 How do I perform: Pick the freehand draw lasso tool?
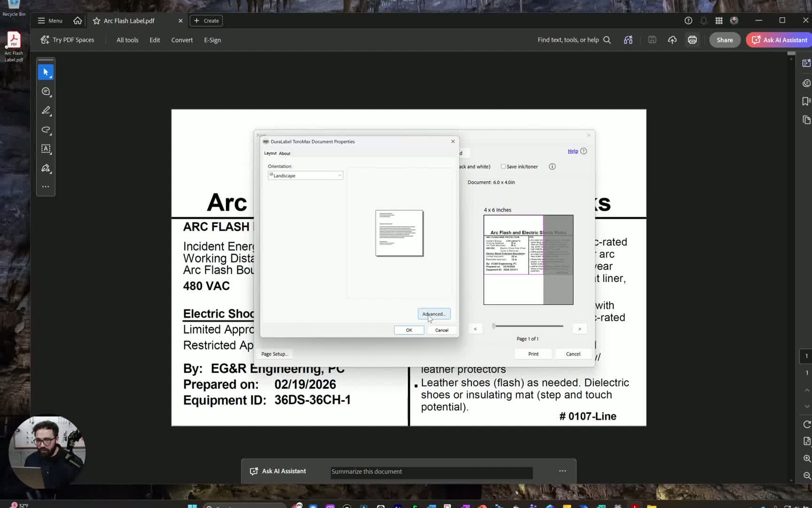[x=46, y=130]
